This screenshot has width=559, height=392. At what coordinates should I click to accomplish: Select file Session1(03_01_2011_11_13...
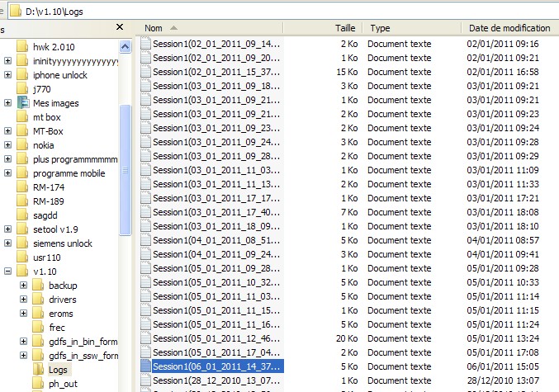[216, 184]
